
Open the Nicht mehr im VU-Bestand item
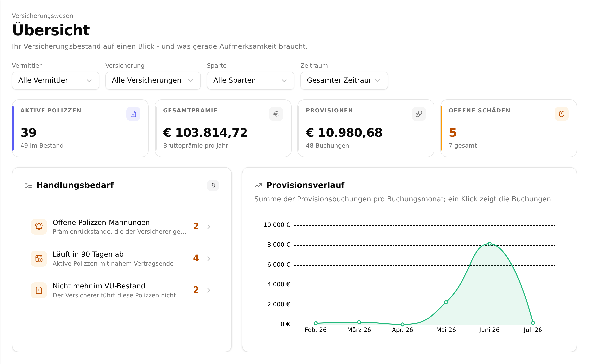click(x=122, y=290)
